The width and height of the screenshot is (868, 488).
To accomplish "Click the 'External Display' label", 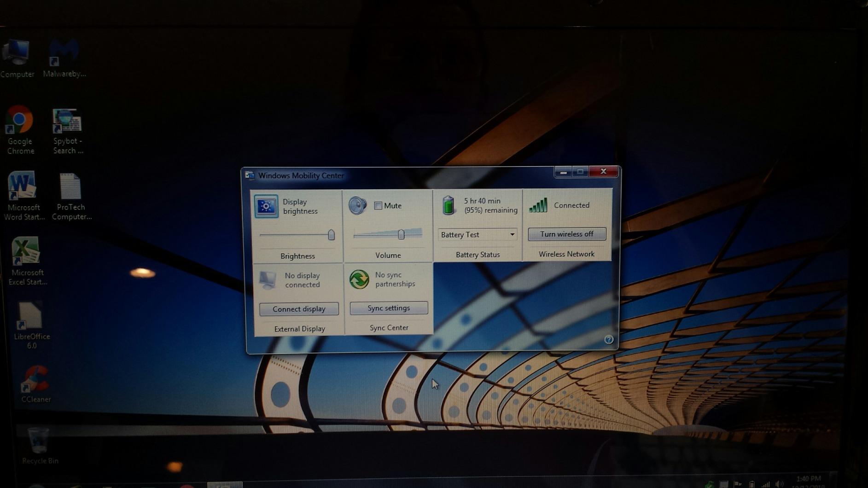I will [300, 329].
